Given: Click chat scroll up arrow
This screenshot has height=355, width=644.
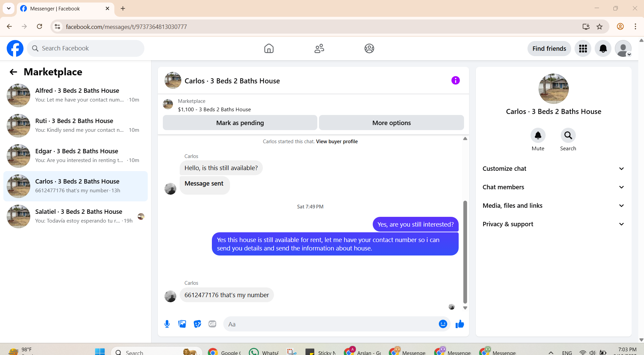Looking at the screenshot, I should point(465,139).
